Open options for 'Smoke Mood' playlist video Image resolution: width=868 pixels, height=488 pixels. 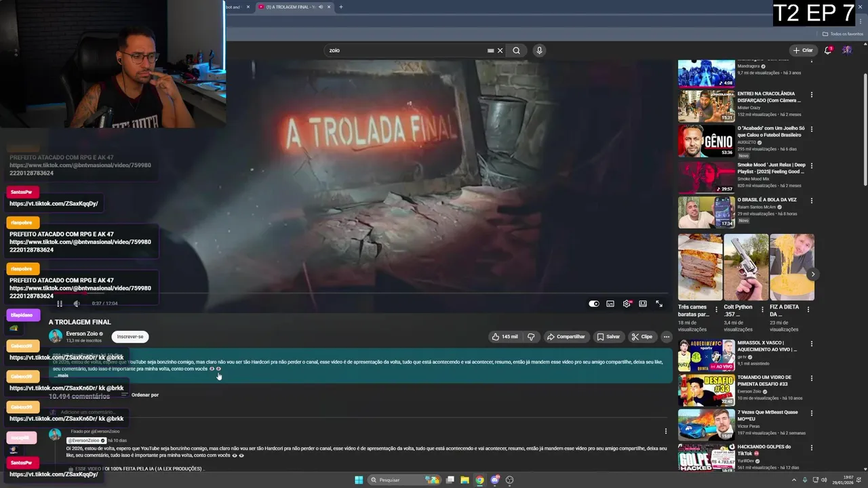tap(811, 165)
